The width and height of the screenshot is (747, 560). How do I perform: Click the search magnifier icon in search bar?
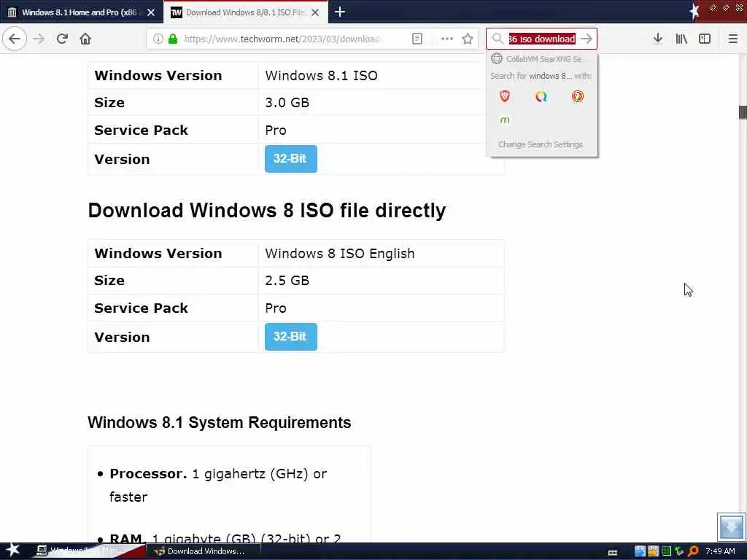(x=498, y=39)
